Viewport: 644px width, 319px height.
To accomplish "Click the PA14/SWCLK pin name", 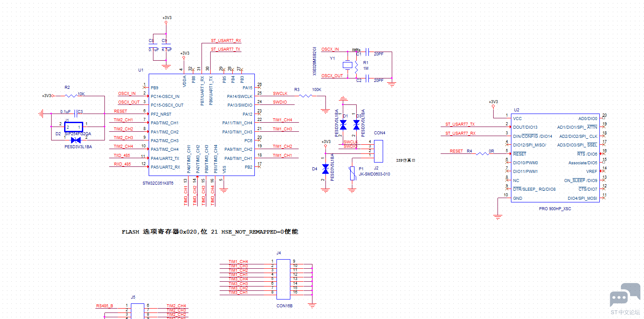I will pyautogui.click(x=240, y=96).
